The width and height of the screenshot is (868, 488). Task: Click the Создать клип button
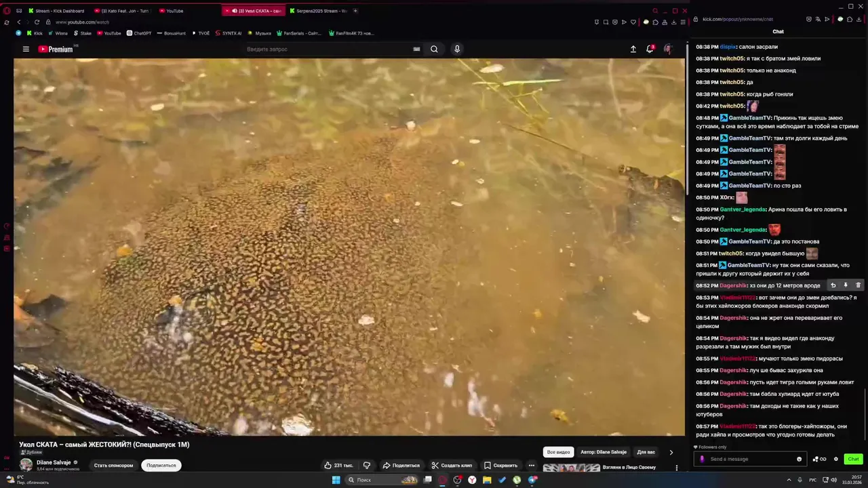point(452,466)
